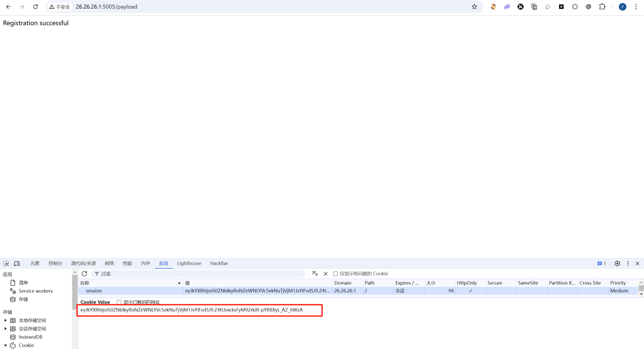The height and width of the screenshot is (349, 644).
Task: Click the browser reload page icon
Action: [x=35, y=7]
